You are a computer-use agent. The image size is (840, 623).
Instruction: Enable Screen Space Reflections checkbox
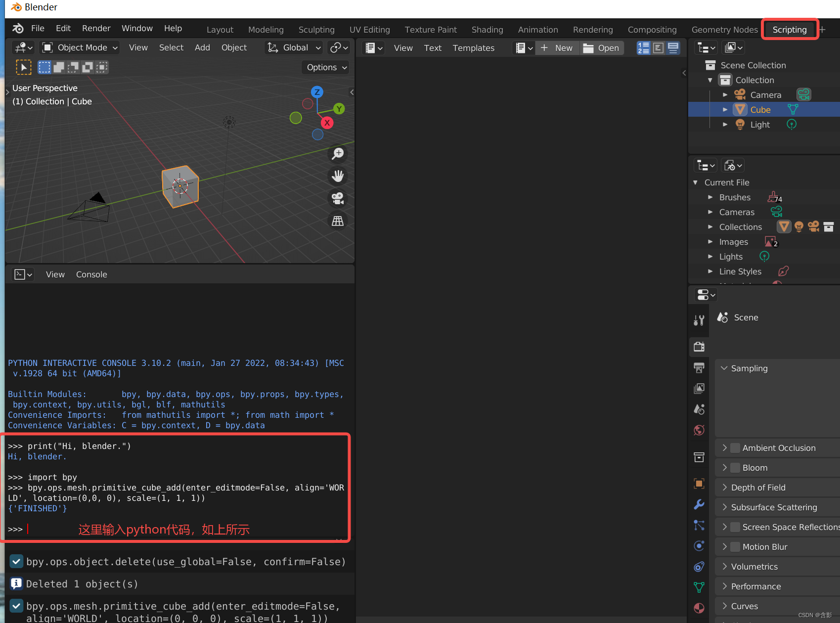735,527
